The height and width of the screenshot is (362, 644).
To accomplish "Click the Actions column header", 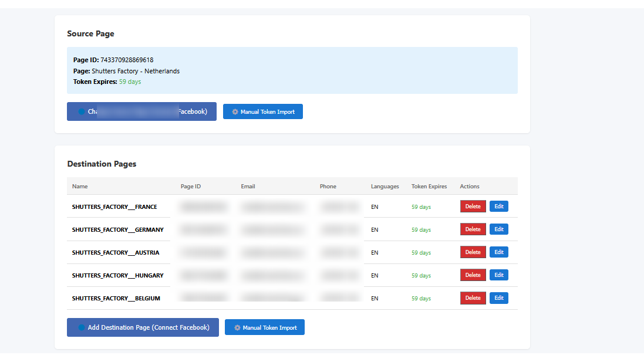I will tap(470, 187).
